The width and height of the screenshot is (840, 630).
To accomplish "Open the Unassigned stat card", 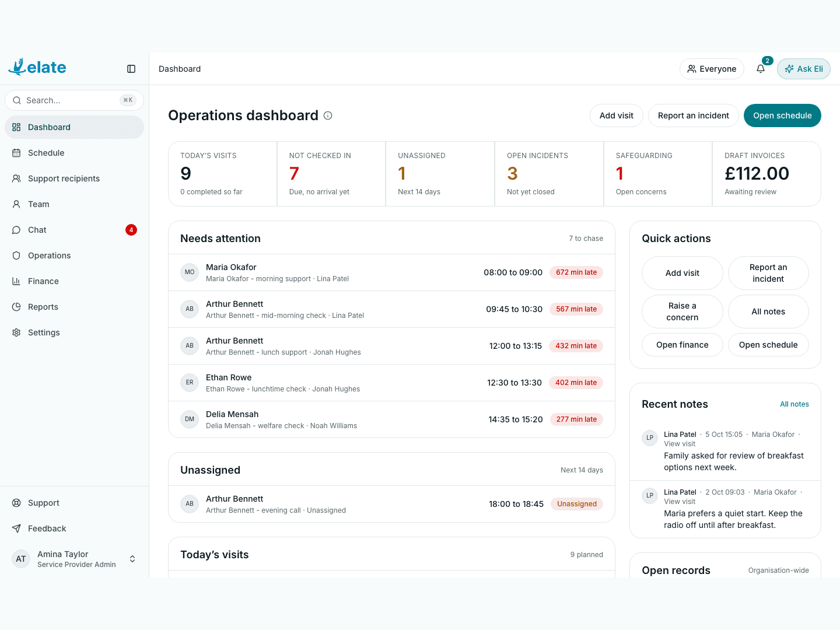I will (440, 174).
